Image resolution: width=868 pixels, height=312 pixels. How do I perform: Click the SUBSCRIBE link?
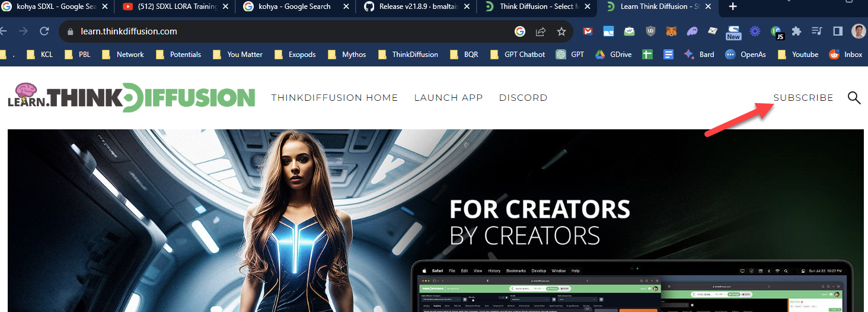click(x=803, y=98)
